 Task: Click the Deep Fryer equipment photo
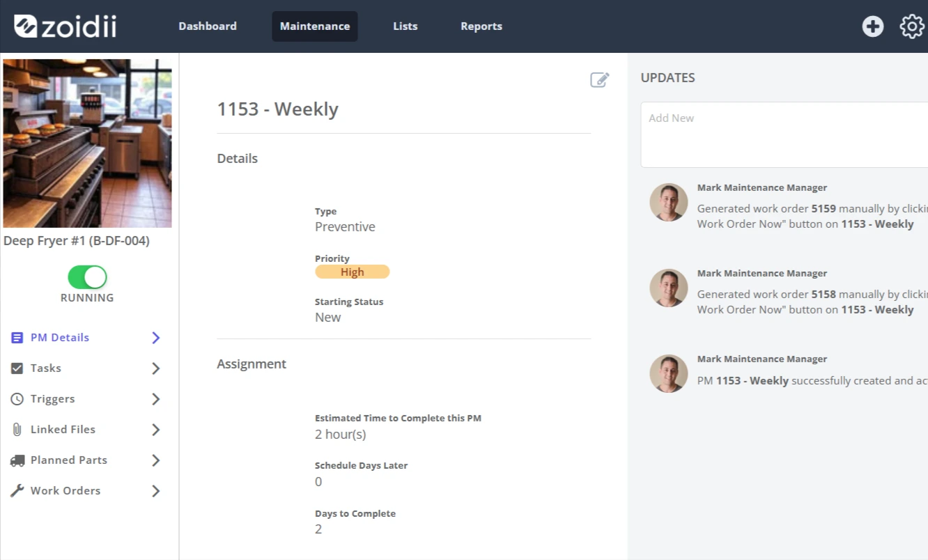click(87, 143)
